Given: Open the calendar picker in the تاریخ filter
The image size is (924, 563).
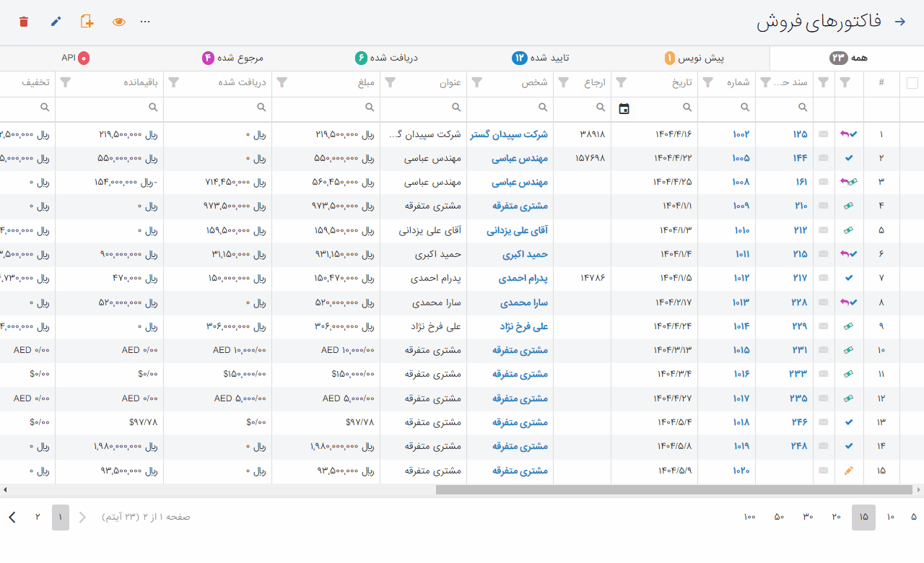Looking at the screenshot, I should tap(624, 108).
